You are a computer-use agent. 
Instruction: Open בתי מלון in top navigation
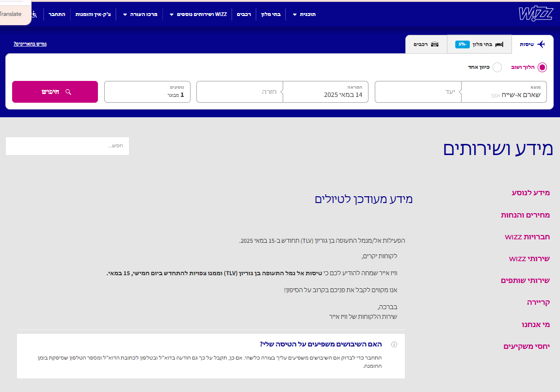coord(271,14)
